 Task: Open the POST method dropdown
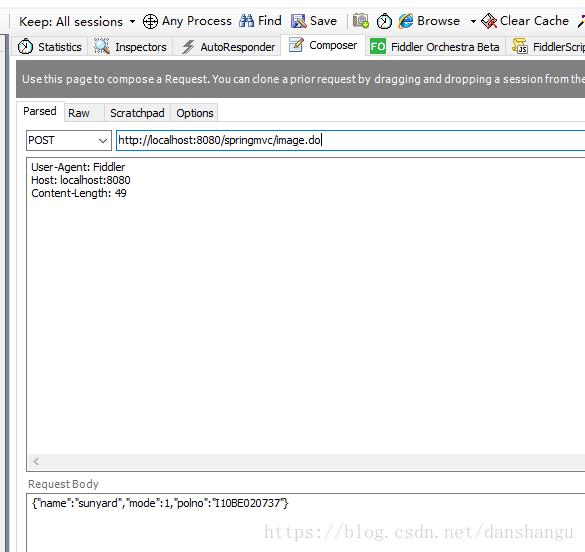(69, 140)
